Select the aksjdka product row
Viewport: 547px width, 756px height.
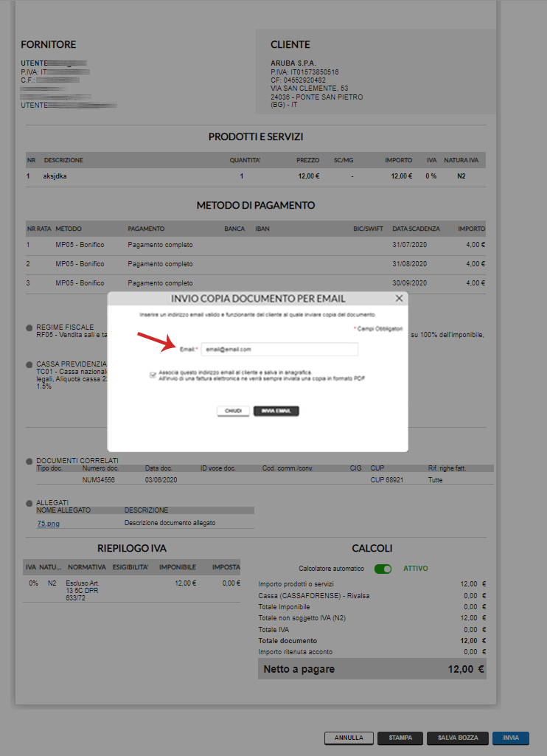[256, 176]
